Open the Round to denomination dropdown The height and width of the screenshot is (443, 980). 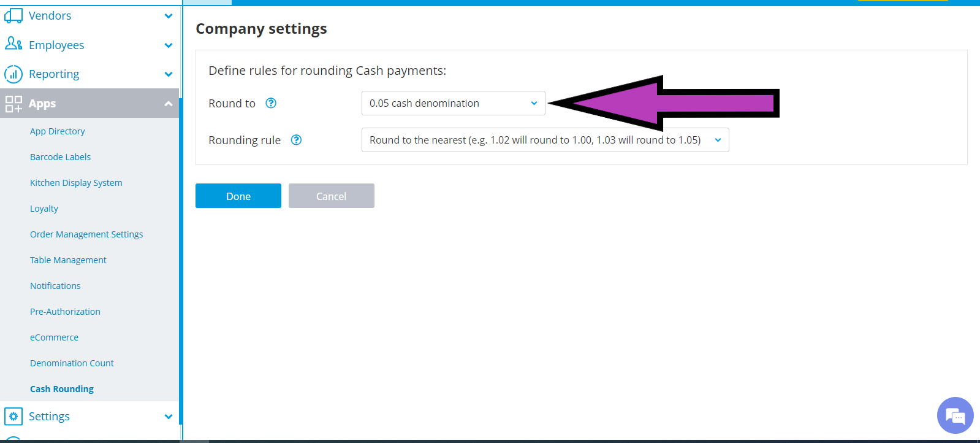[x=453, y=103]
